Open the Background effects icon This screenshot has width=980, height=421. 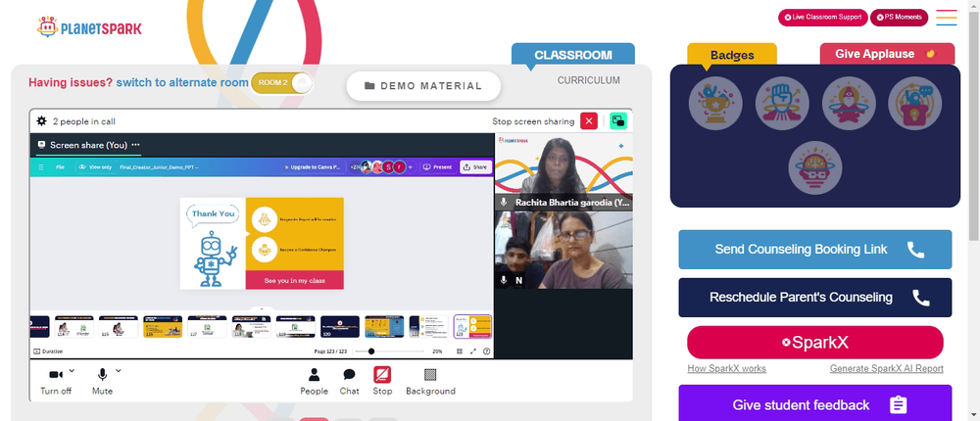click(x=430, y=375)
